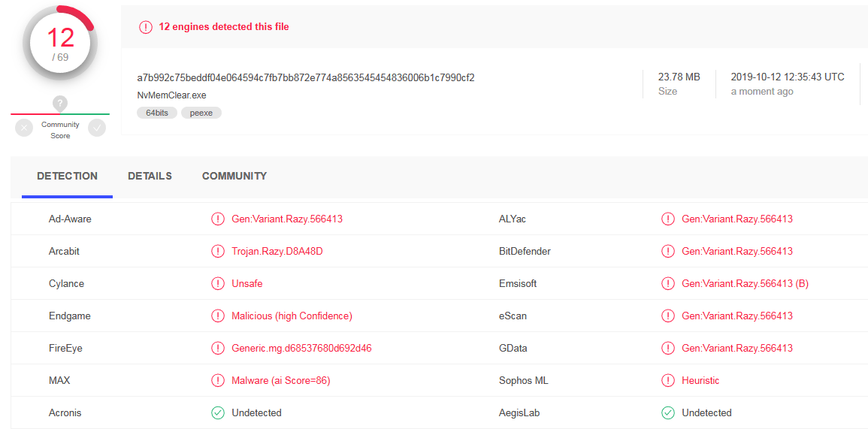The width and height of the screenshot is (868, 429).
Task: Click the warning icon for BitDefender result
Action: (667, 251)
